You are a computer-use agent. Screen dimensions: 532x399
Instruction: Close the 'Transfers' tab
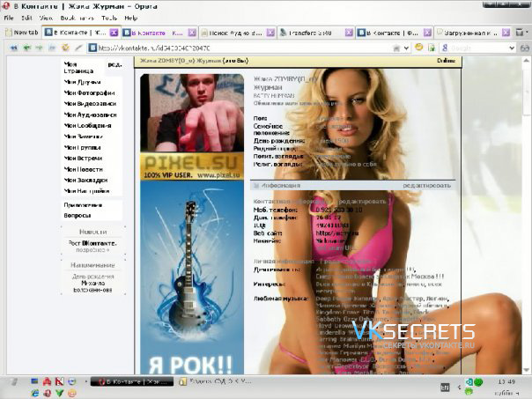(x=349, y=33)
